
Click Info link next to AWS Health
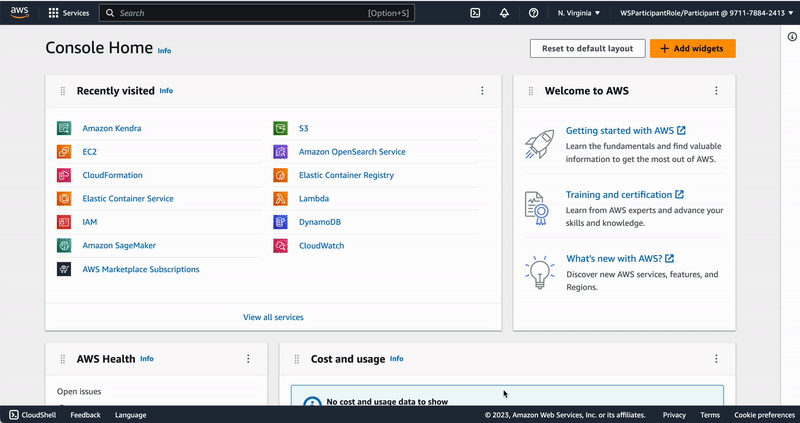click(x=146, y=358)
